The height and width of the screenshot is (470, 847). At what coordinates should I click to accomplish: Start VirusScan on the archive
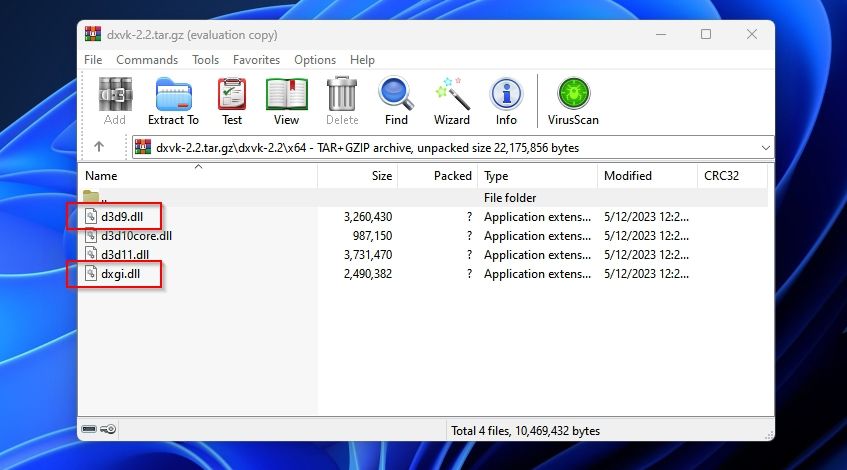coord(573,94)
